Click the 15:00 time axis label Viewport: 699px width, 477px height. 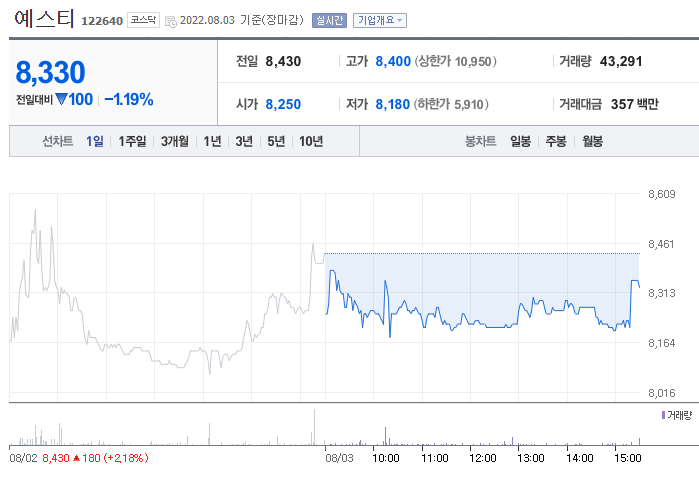[628, 458]
